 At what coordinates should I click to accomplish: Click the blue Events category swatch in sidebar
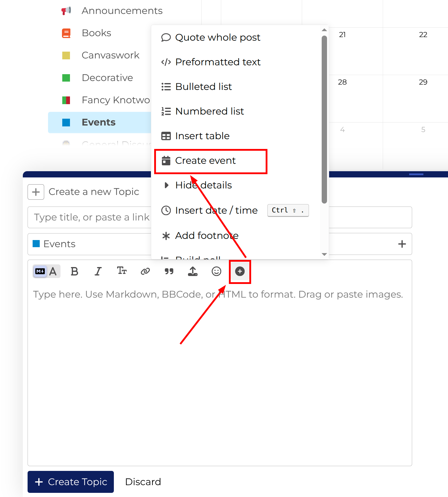[66, 122]
